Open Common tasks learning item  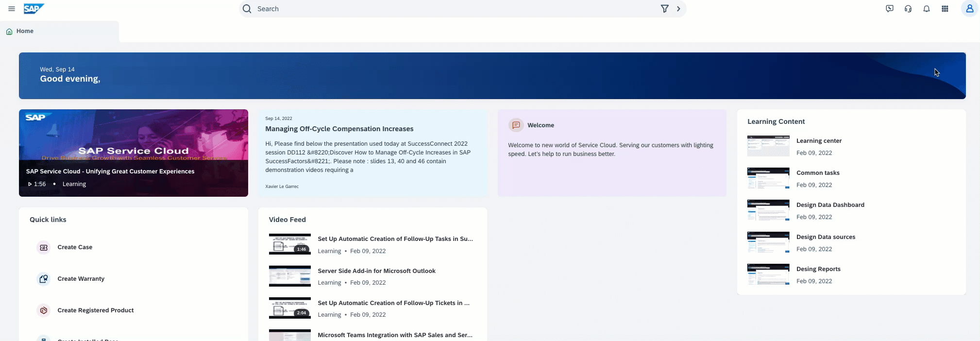818,173
